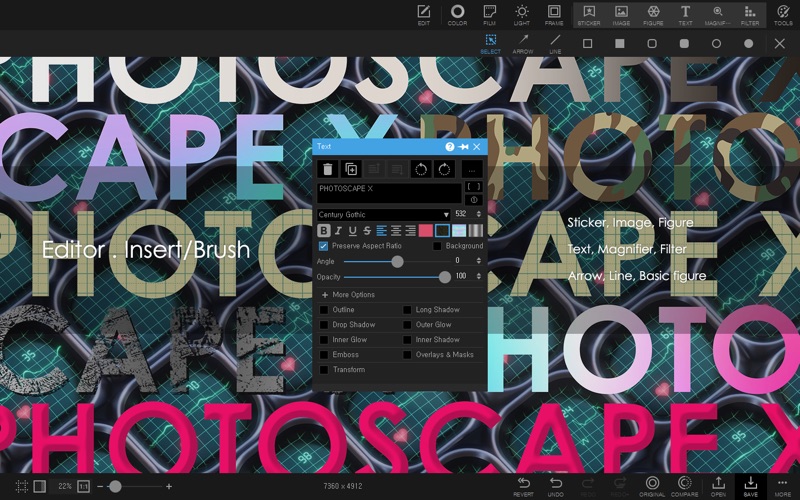Open the Sticker insert tool

(x=589, y=13)
